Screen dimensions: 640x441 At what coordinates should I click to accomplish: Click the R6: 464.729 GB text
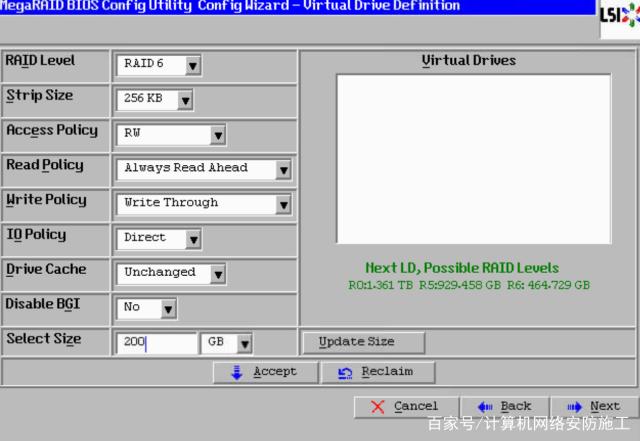(549, 285)
